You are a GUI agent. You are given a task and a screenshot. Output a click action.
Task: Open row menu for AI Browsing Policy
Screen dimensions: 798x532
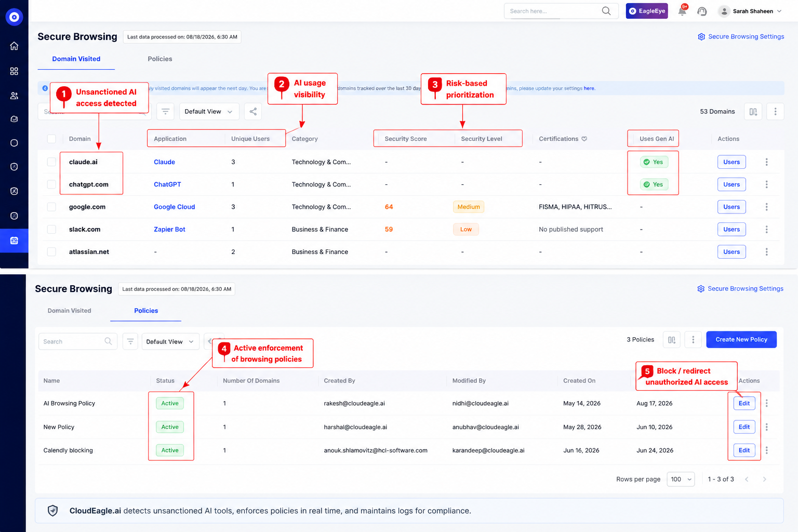coord(766,403)
